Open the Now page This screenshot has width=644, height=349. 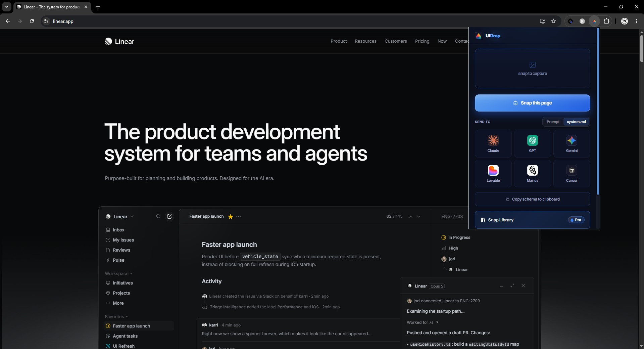click(442, 41)
